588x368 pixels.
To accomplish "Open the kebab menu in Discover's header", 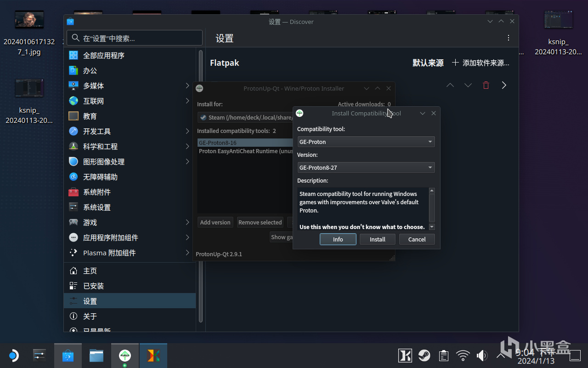I will (x=509, y=38).
